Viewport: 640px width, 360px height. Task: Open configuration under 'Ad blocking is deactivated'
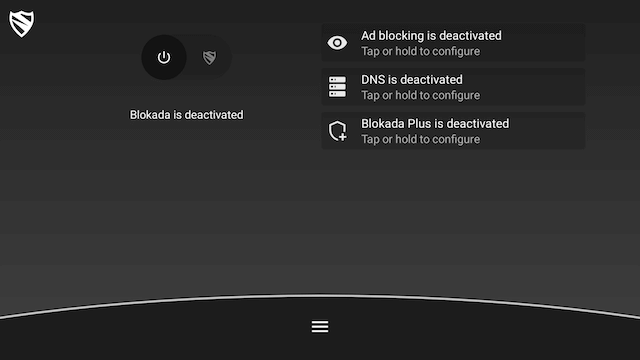pos(420,51)
